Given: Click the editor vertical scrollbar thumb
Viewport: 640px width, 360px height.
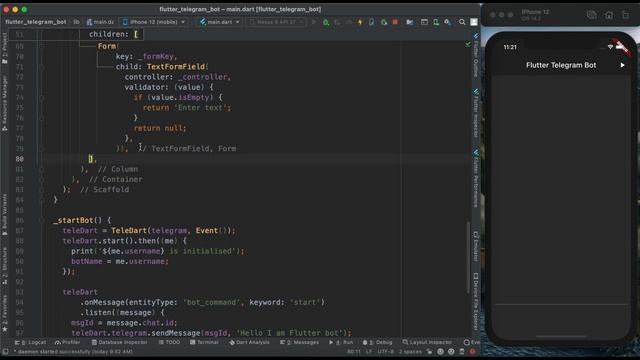Looking at the screenshot, I should pyautogui.click(x=468, y=257).
